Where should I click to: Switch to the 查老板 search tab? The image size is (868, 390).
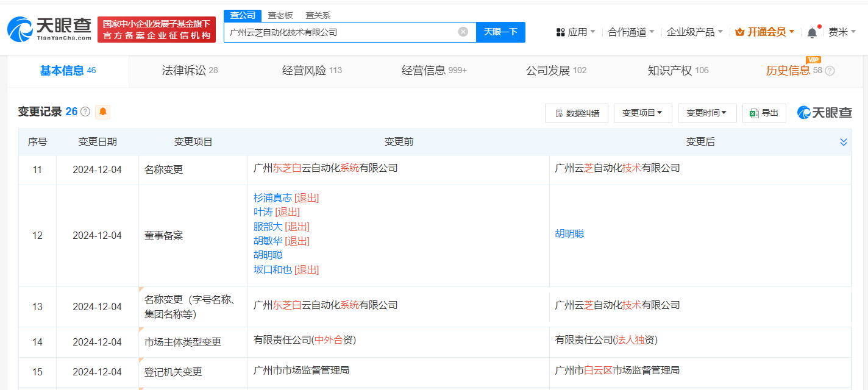tap(280, 16)
